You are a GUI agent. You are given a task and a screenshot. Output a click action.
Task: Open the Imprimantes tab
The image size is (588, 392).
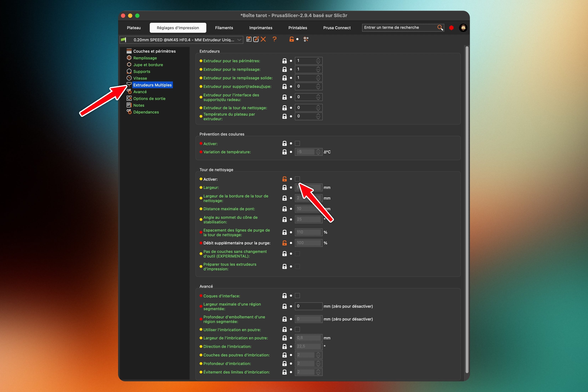pyautogui.click(x=261, y=28)
